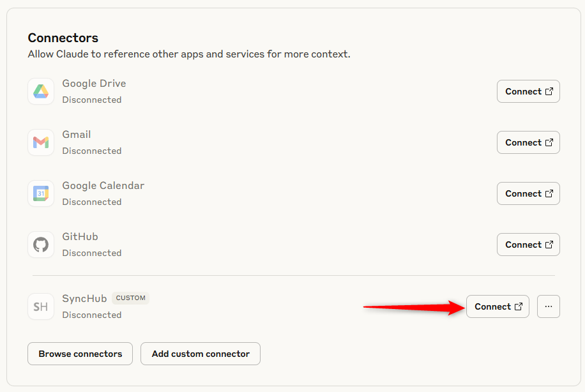Click the Connectors section heading
This screenshot has width=585, height=392.
pyautogui.click(x=63, y=38)
